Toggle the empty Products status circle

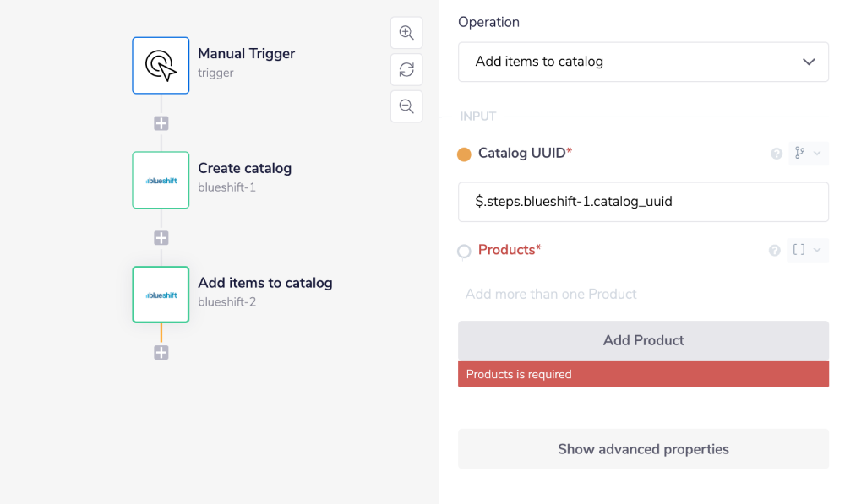[464, 251]
